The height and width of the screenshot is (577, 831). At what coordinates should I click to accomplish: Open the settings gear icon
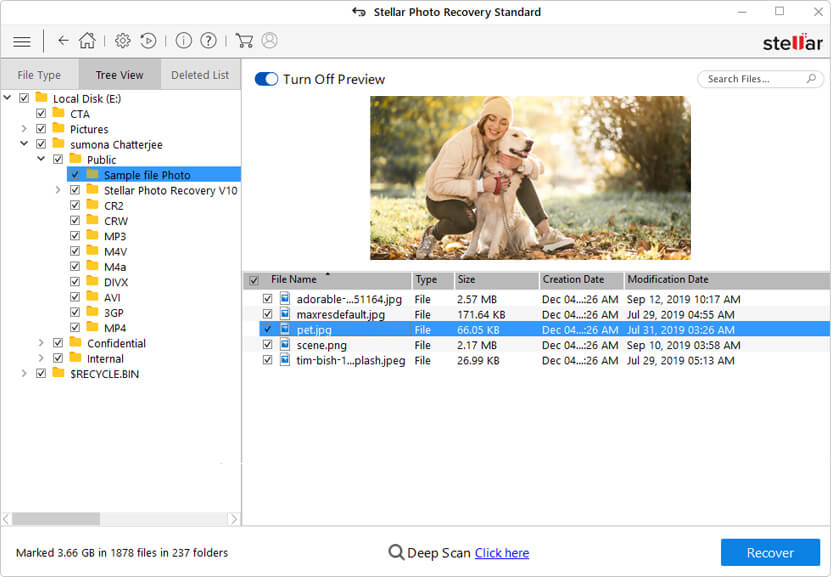122,40
